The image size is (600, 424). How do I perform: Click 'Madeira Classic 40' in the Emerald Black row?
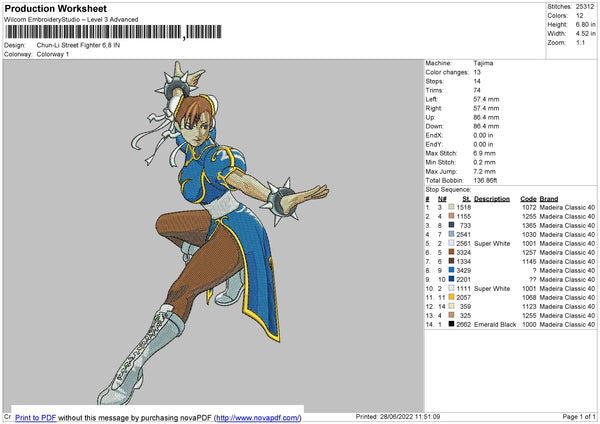(567, 324)
